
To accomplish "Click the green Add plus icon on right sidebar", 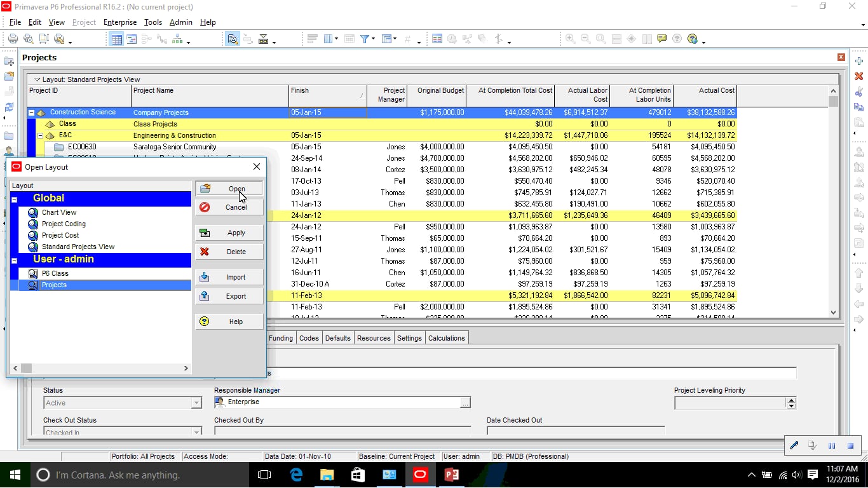I will click(859, 61).
